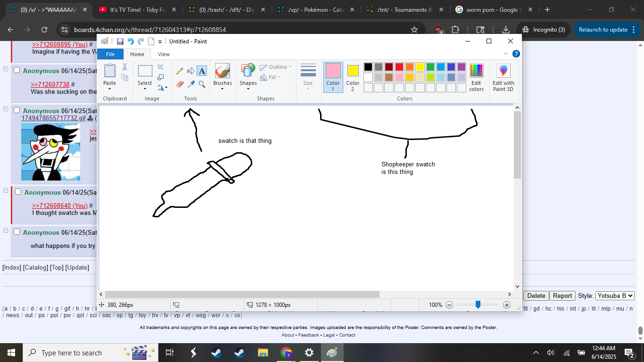
Task: Check the box on the post with the gif attachment
Action: coord(17,110)
